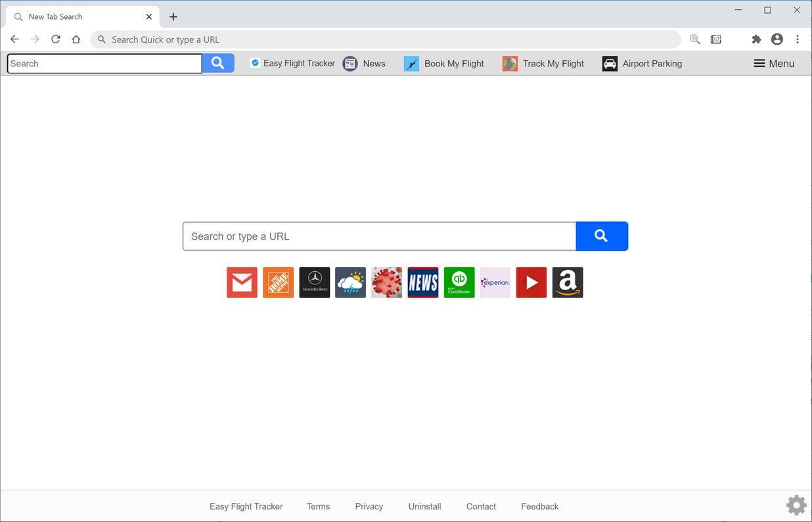Open the Privacy footer link
This screenshot has height=522, width=812.
369,506
